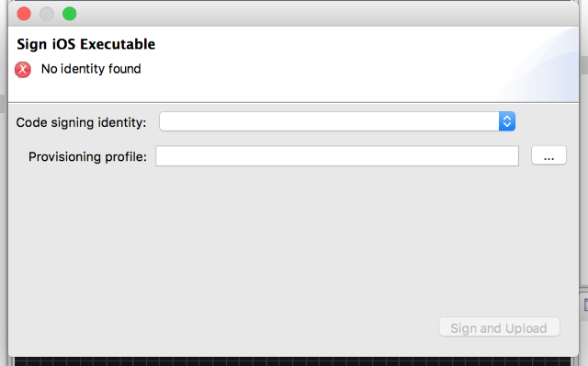The height and width of the screenshot is (366, 588).
Task: Click the Provisioning profile label
Action: [87, 156]
